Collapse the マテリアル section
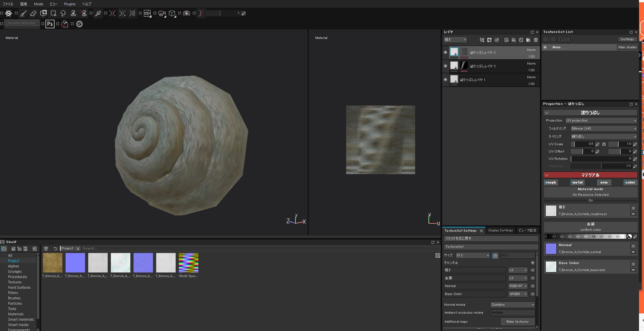This screenshot has width=644, height=331. tap(547, 175)
